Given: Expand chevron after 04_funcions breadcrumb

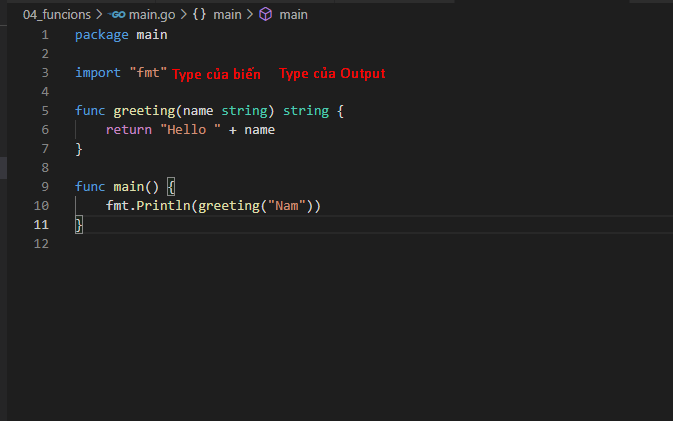Looking at the screenshot, I should pos(99,15).
